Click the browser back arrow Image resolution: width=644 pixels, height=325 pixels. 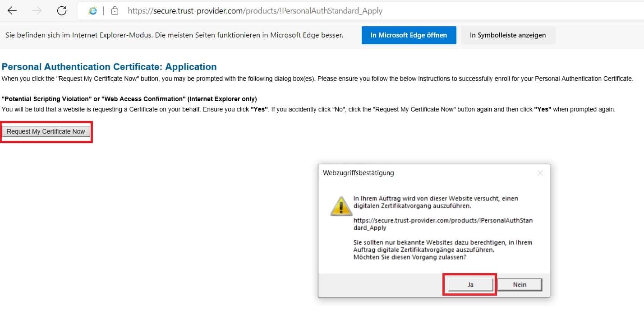[x=12, y=11]
